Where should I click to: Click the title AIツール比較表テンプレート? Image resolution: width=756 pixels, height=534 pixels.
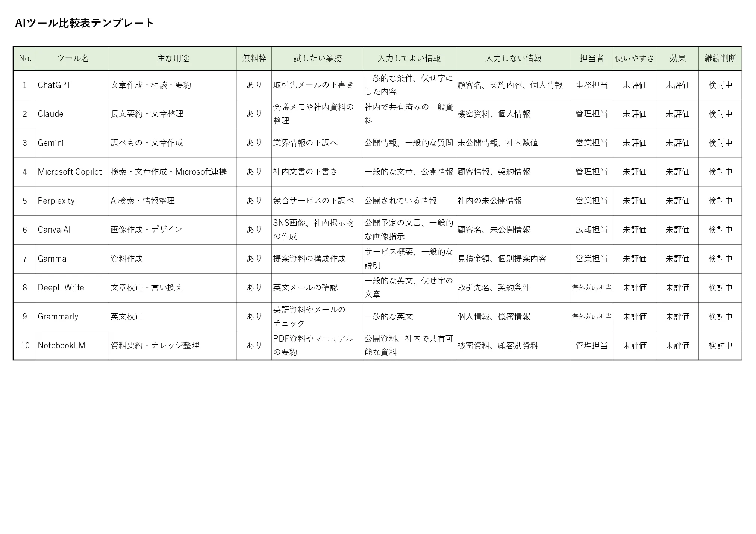(84, 23)
